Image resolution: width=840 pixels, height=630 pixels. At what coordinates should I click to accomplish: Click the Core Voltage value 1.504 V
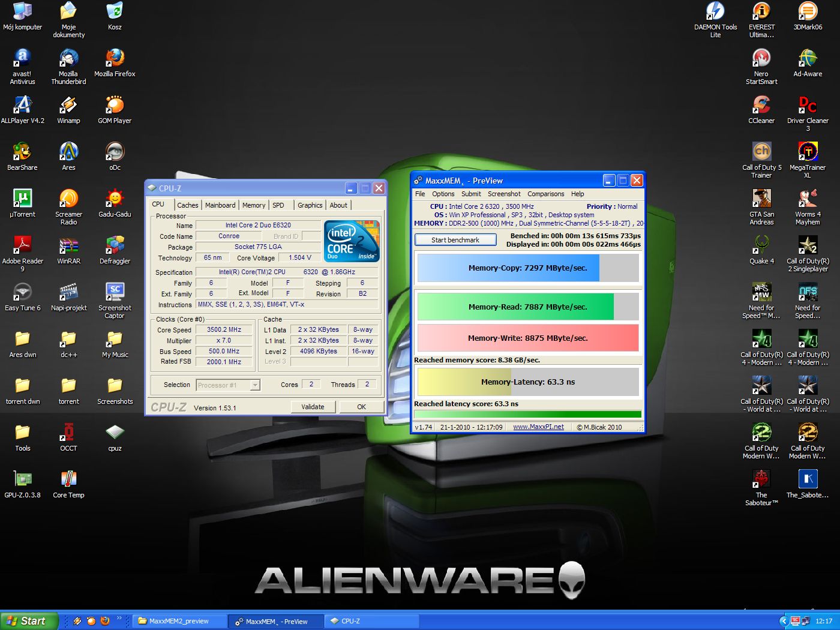pos(300,258)
